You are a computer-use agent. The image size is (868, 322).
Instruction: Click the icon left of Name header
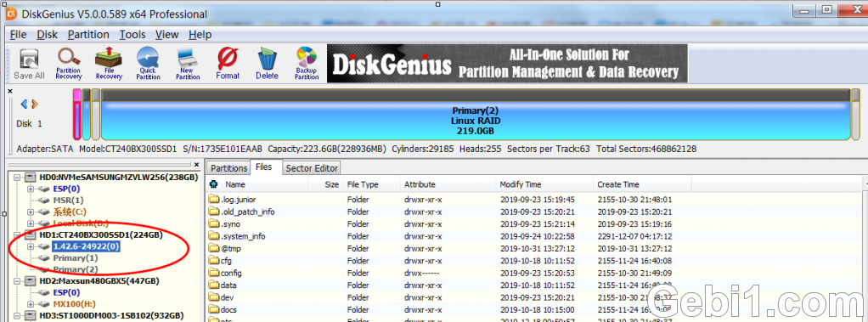213,184
